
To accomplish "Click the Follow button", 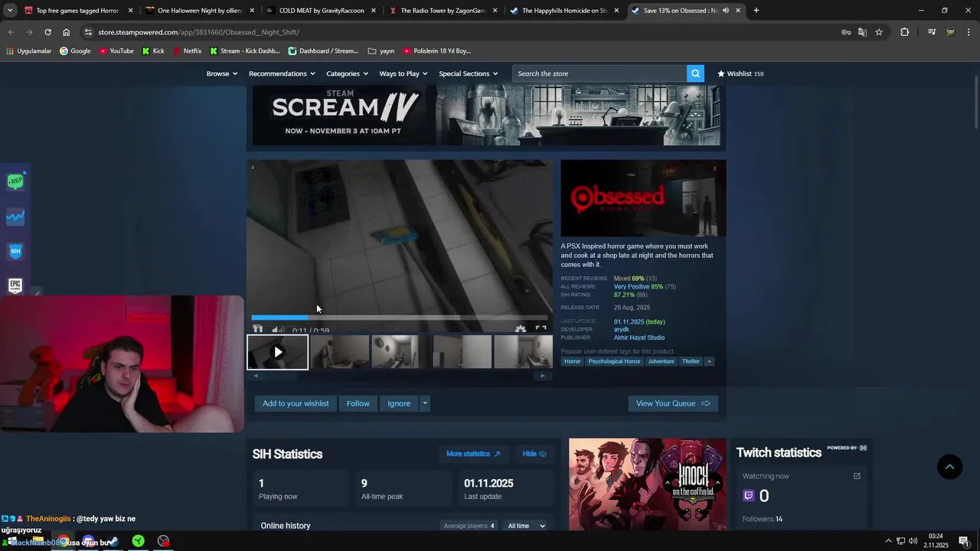I will [358, 403].
